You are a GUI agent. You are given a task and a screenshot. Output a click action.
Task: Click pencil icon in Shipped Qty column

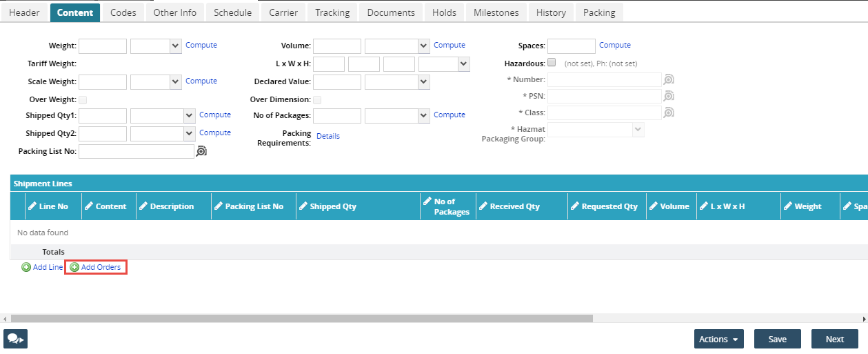click(x=303, y=206)
